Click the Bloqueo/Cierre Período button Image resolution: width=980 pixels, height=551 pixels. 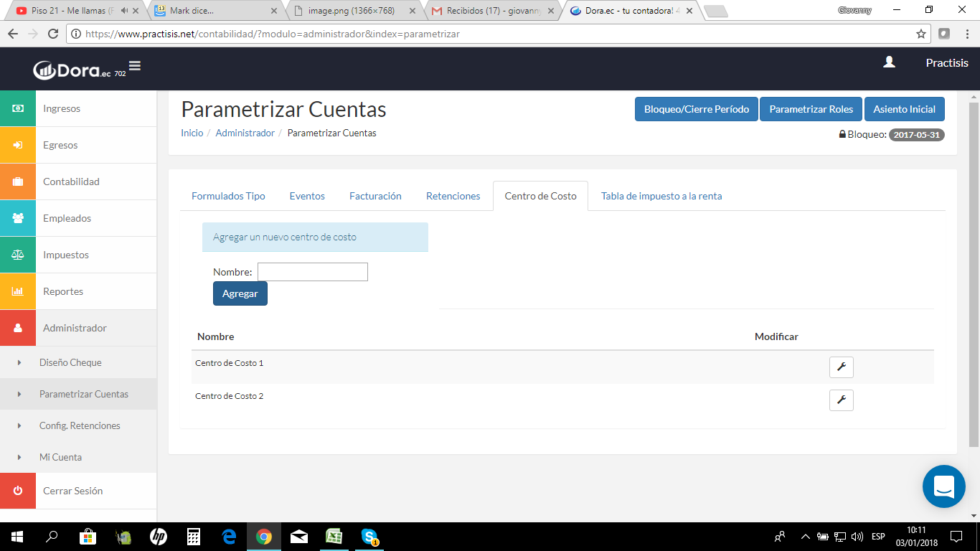pyautogui.click(x=697, y=109)
